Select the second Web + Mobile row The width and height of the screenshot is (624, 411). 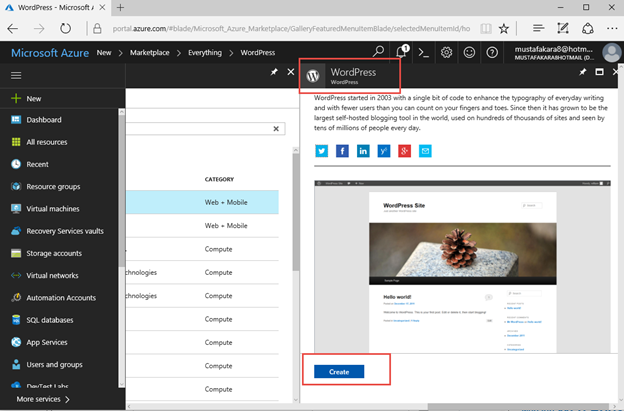pos(202,226)
